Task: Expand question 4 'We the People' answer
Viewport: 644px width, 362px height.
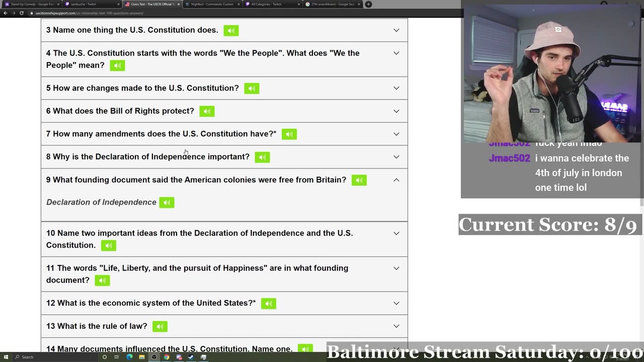Action: pos(396,53)
